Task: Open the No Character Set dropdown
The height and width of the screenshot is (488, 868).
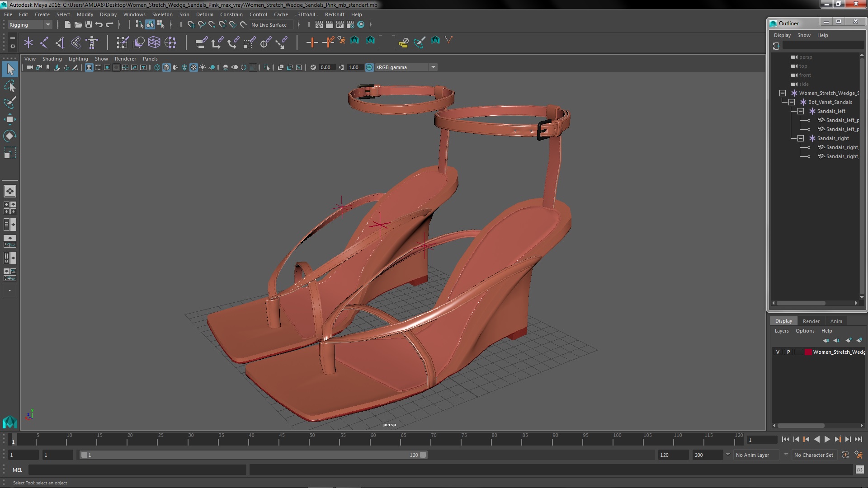Action: tap(816, 455)
